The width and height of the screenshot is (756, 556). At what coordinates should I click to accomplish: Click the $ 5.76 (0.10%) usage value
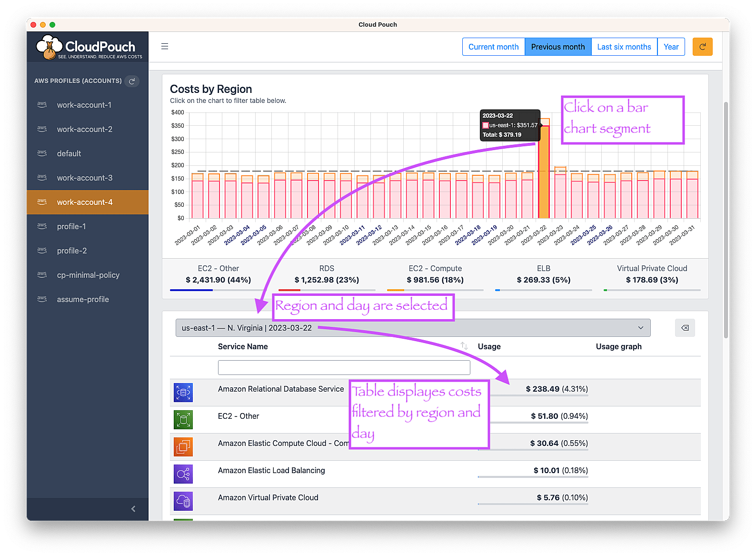[x=562, y=497]
